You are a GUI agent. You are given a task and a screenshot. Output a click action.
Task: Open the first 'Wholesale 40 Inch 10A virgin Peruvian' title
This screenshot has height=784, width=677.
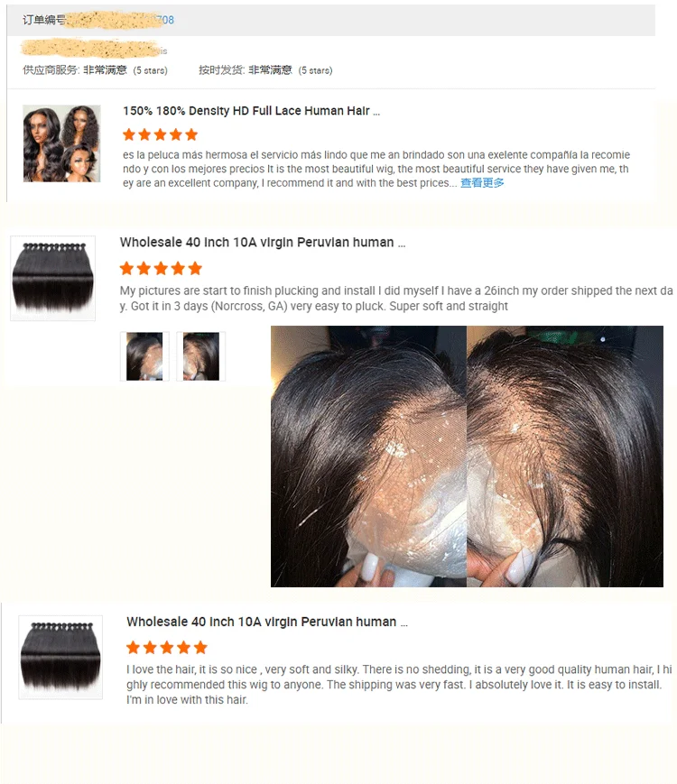(x=263, y=243)
